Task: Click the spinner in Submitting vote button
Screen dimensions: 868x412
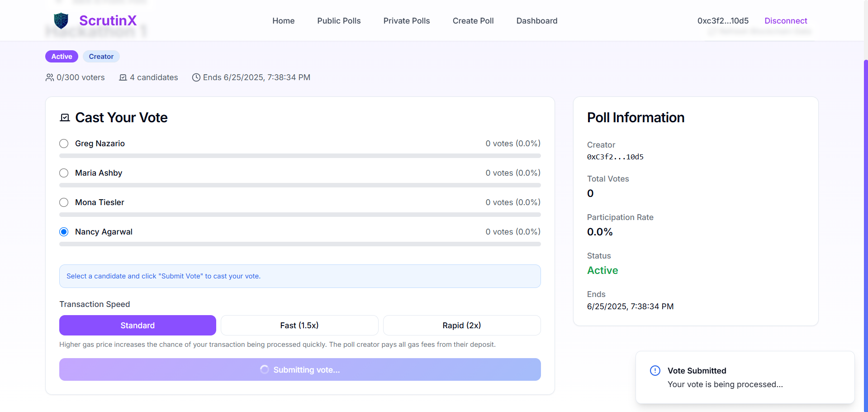Action: click(x=265, y=369)
